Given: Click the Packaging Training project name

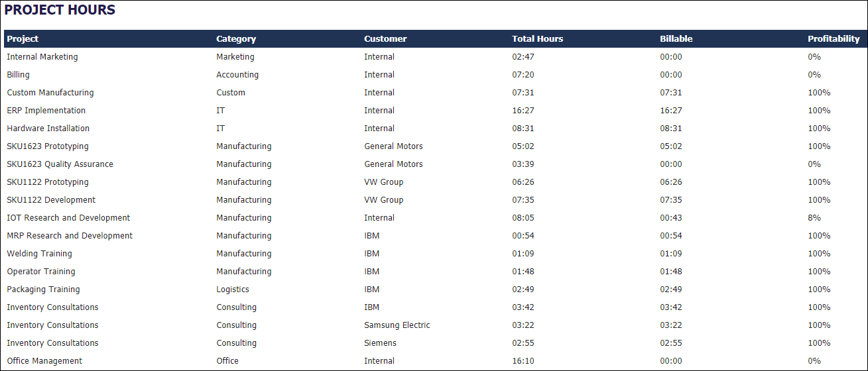Looking at the screenshot, I should (43, 290).
